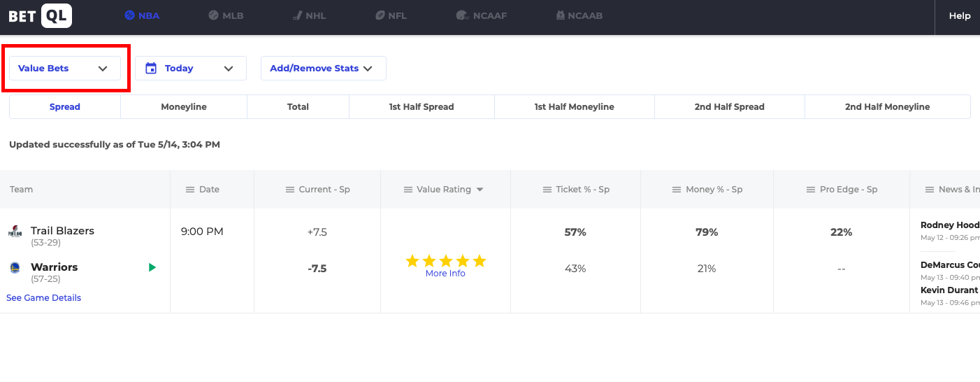Click the 21% money percentage

[x=707, y=269]
